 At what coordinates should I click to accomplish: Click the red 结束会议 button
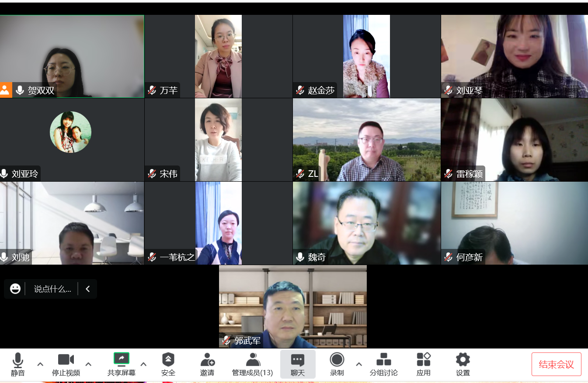[x=556, y=364]
